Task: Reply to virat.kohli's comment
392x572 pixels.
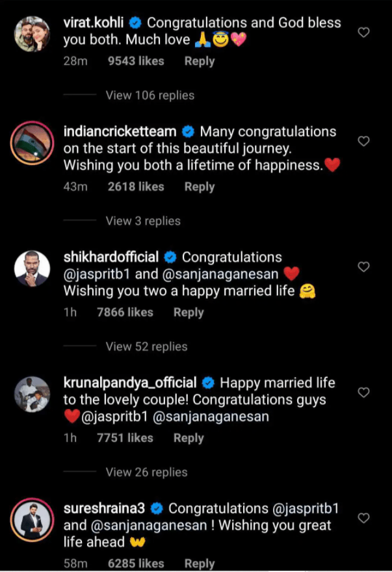Action: click(200, 61)
